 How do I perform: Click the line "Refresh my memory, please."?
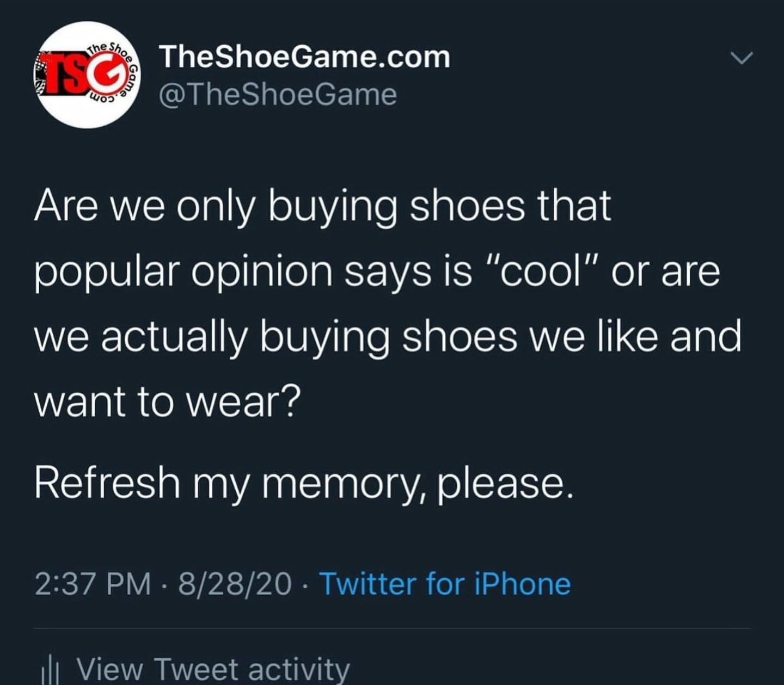click(x=304, y=484)
